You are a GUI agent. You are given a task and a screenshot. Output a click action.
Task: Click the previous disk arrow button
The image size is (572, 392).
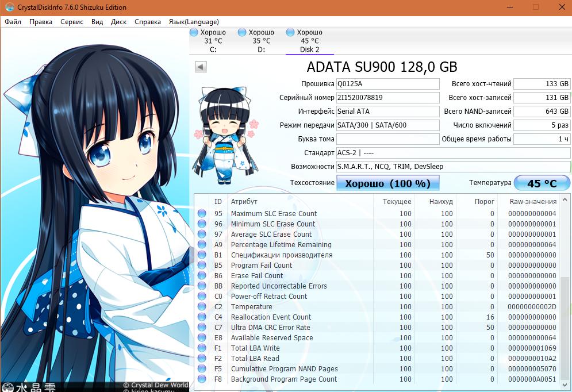(x=201, y=67)
